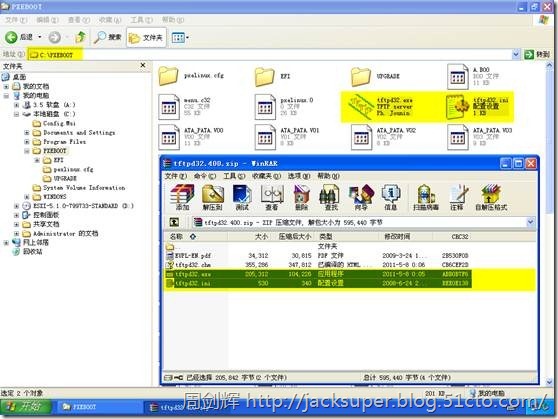The width and height of the screenshot is (558, 419).
Task: Open the Explorer File menu
Action: point(16,20)
